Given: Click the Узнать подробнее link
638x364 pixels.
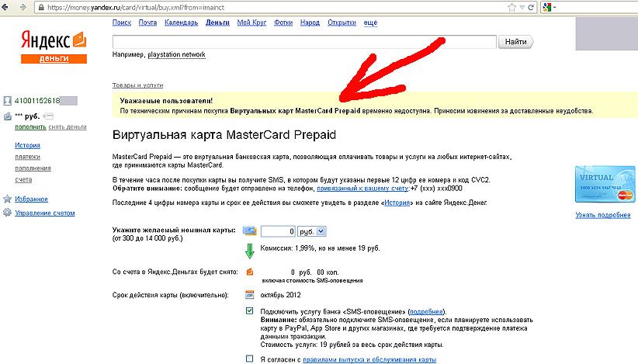Looking at the screenshot, I should [x=602, y=215].
